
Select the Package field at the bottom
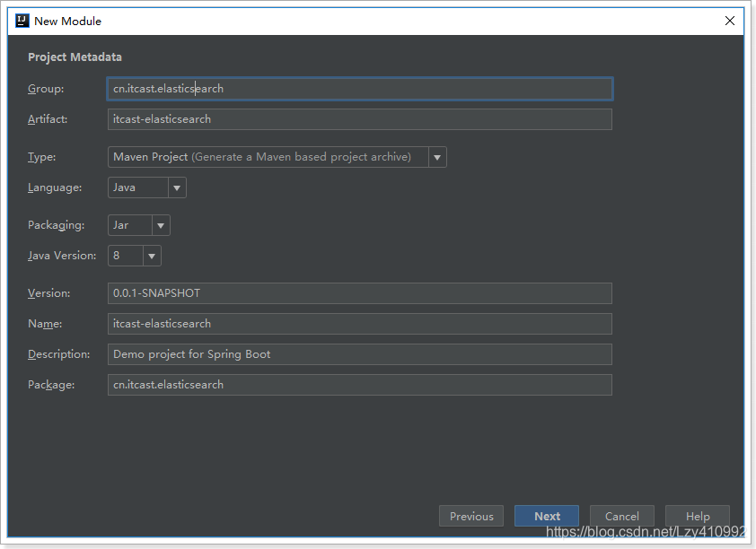point(359,384)
